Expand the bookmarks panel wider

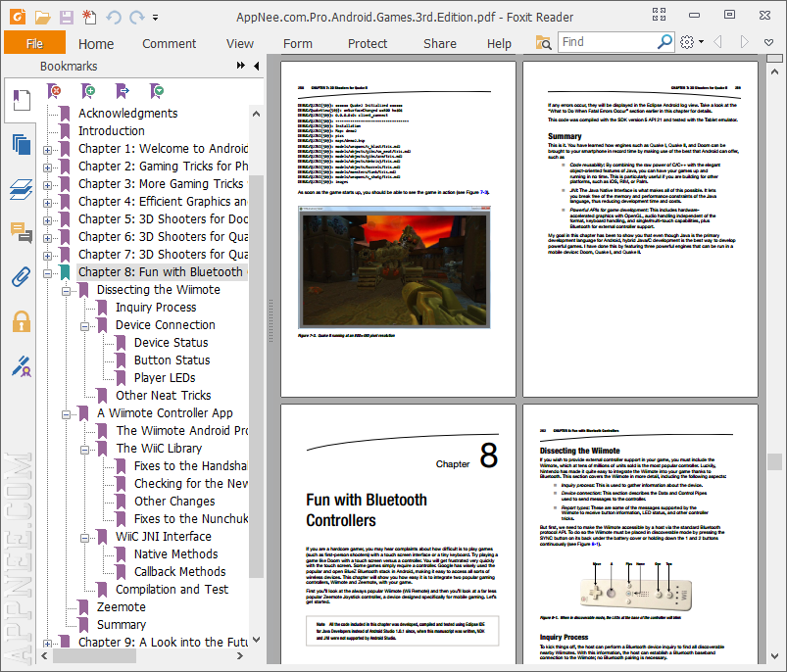point(241,66)
